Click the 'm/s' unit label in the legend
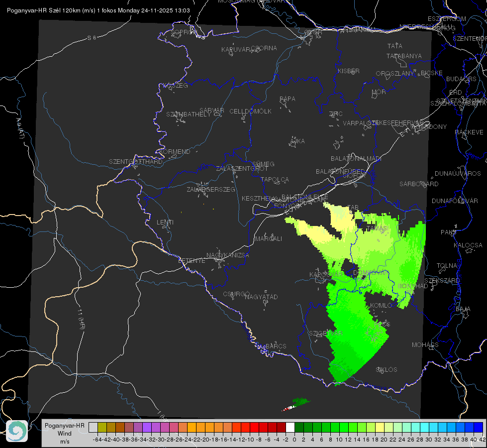 click(65, 442)
